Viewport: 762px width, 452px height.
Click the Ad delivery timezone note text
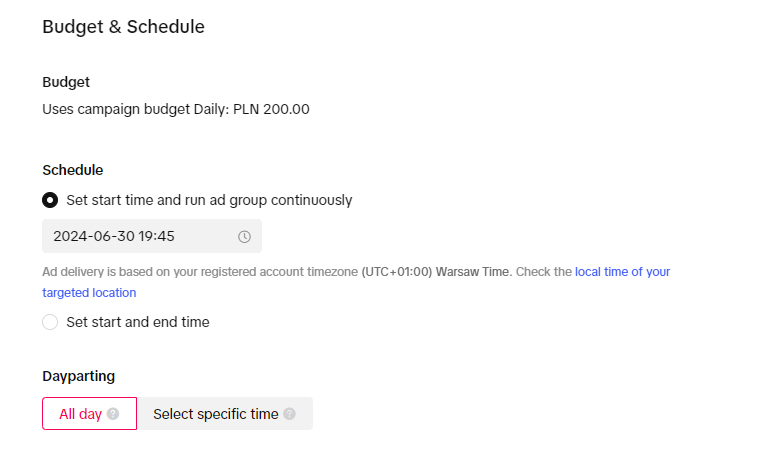pyautogui.click(x=200, y=271)
